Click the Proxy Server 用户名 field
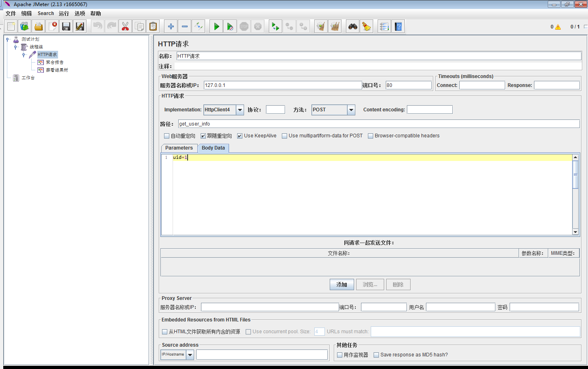The height and width of the screenshot is (369, 588). pyautogui.click(x=460, y=307)
